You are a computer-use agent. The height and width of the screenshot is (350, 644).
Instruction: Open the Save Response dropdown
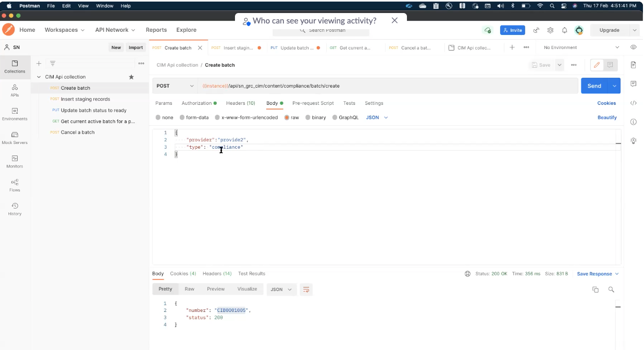598,274
